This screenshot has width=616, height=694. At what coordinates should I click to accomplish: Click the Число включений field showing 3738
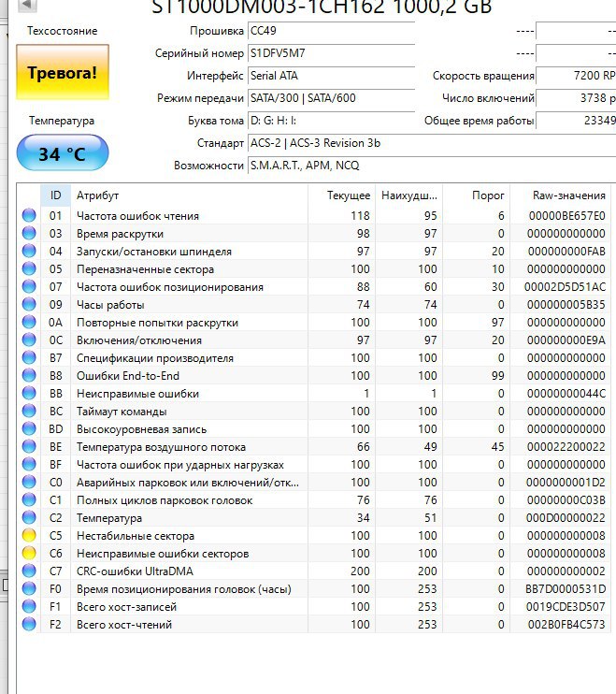pyautogui.click(x=576, y=98)
